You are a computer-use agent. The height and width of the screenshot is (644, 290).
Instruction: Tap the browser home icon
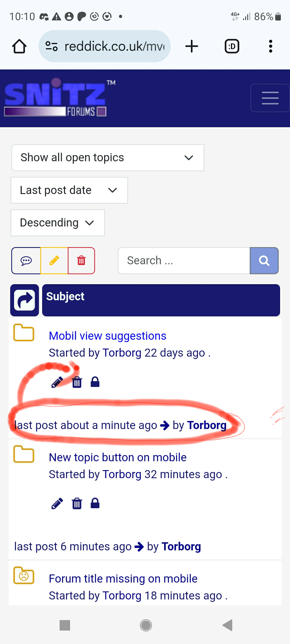(19, 46)
